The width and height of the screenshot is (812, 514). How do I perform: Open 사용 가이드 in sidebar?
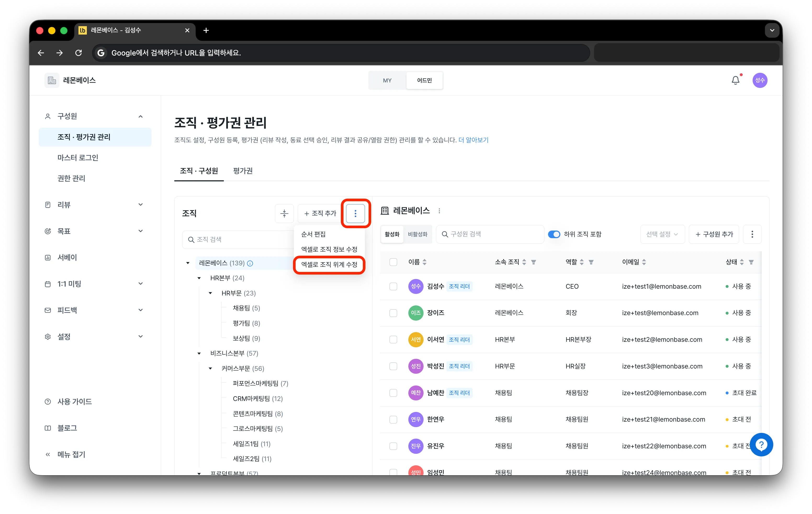point(75,402)
